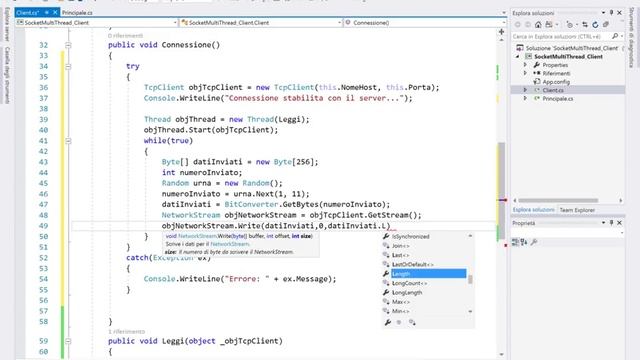
Task: Click the search magnifier icon in Esplora soluzioni
Action: tap(615, 36)
